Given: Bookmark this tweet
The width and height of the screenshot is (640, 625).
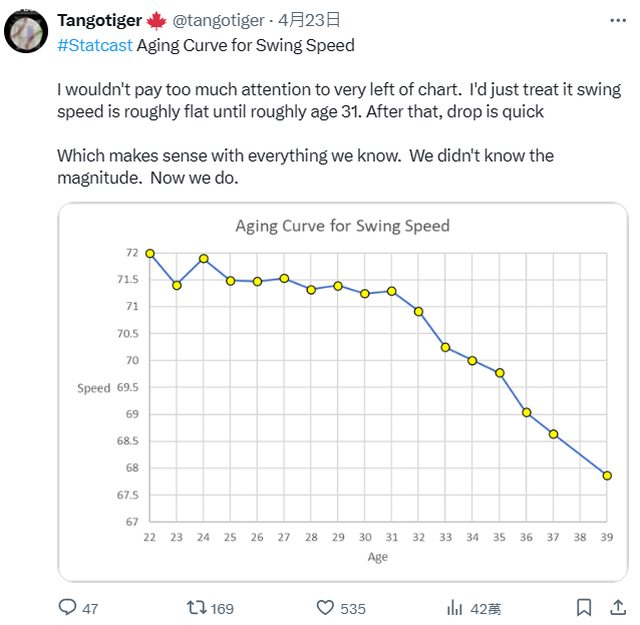Looking at the screenshot, I should (583, 607).
